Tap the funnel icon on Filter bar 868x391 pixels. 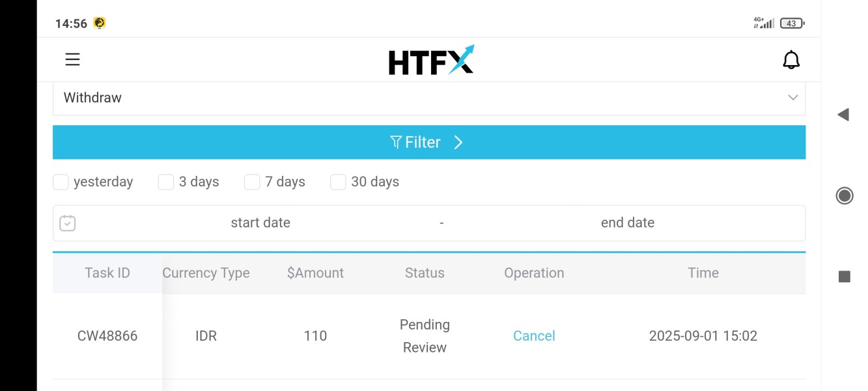pyautogui.click(x=395, y=142)
